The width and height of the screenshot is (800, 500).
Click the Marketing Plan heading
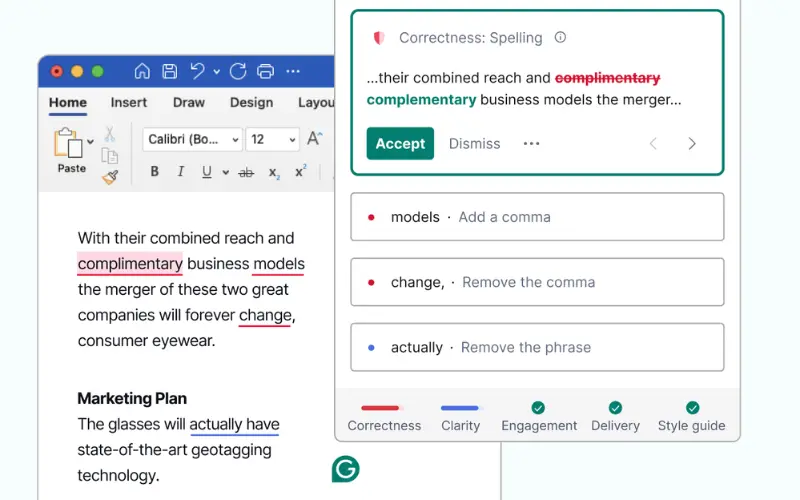(132, 398)
